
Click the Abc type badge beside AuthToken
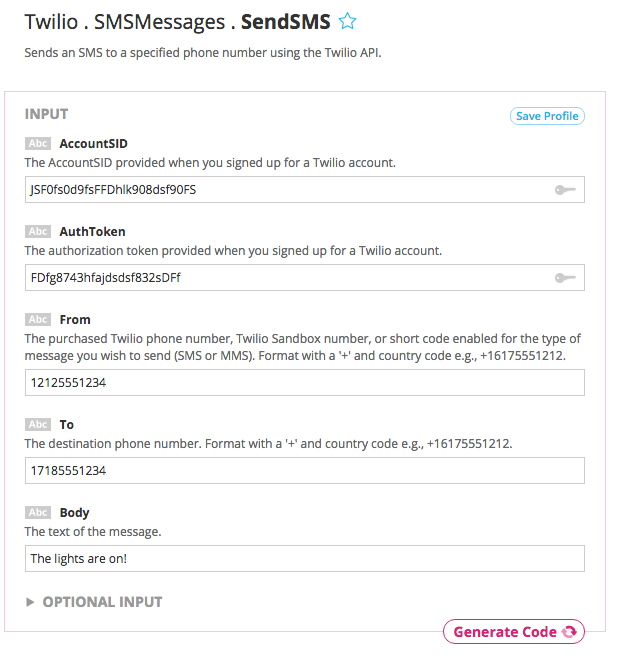point(38,232)
